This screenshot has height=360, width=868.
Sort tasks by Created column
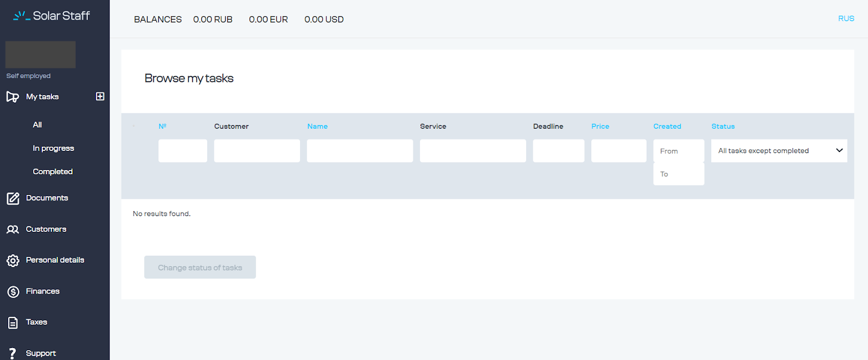point(667,126)
